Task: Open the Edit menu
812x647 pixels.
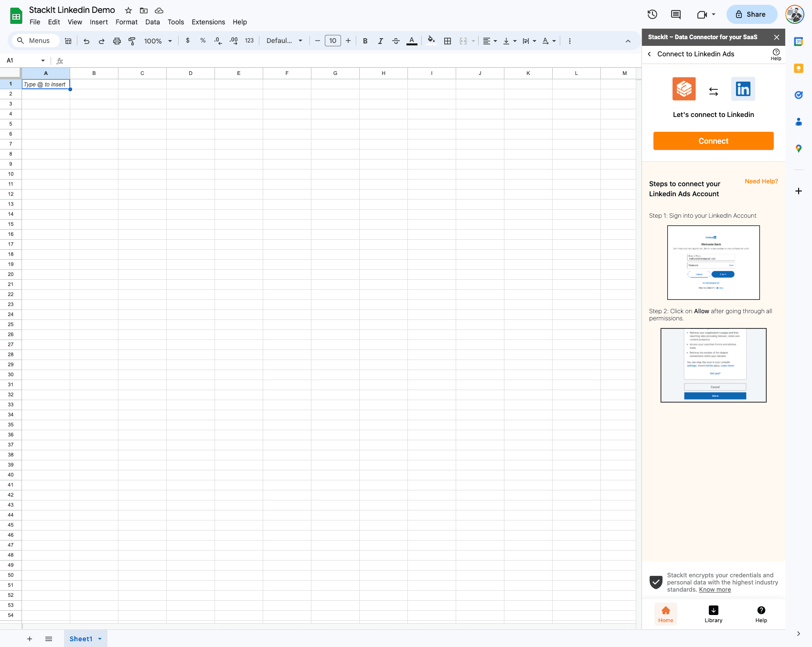Action: click(54, 22)
